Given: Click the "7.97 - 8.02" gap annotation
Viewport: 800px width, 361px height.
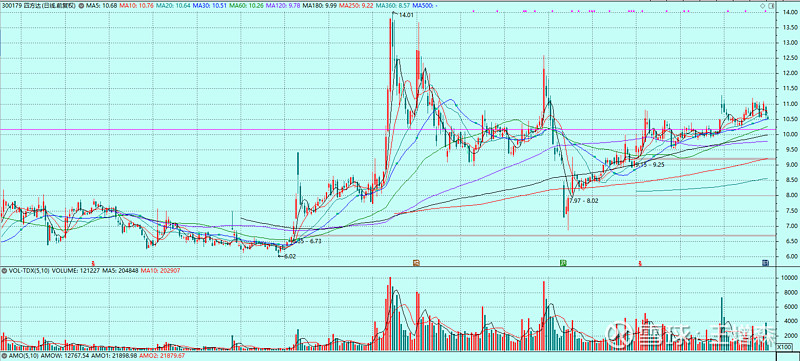Looking at the screenshot, I should coord(584,201).
